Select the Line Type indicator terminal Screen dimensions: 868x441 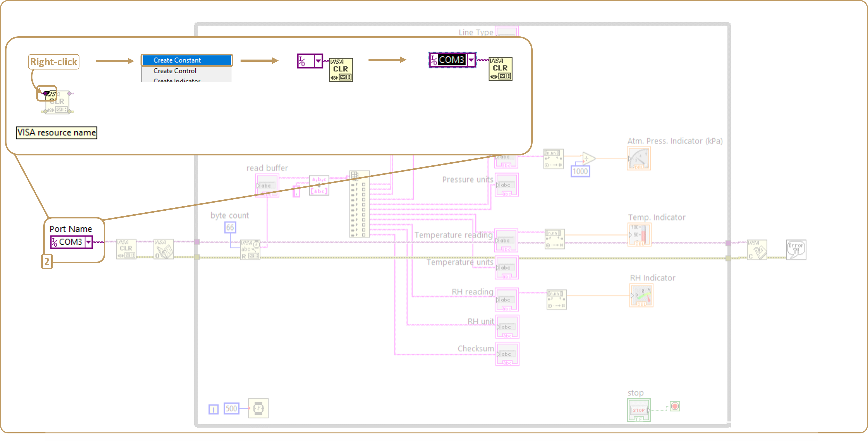(x=507, y=32)
